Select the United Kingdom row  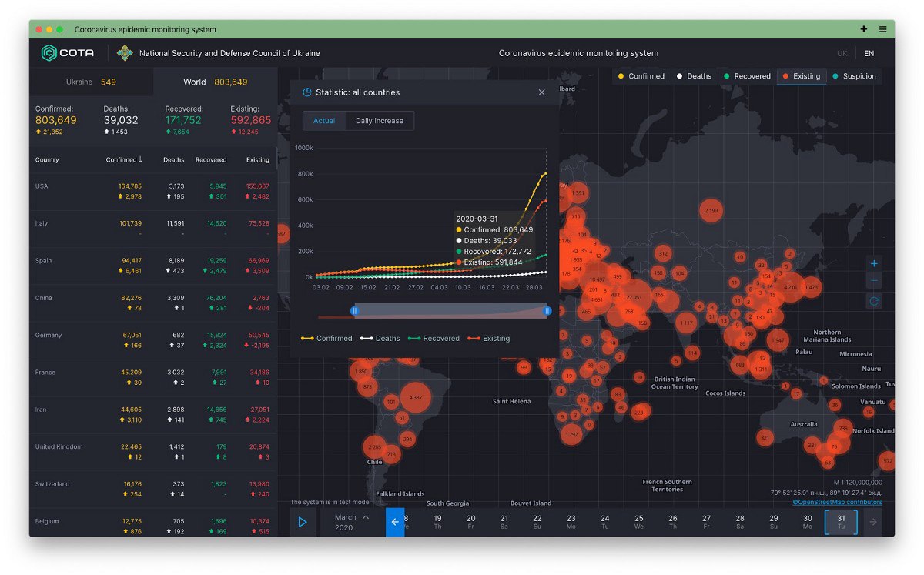pos(152,452)
